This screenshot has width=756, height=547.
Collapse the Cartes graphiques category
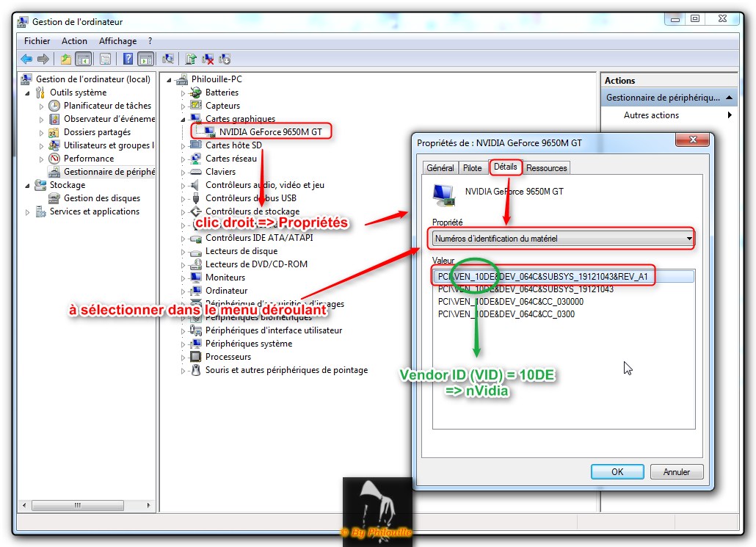tap(183, 119)
